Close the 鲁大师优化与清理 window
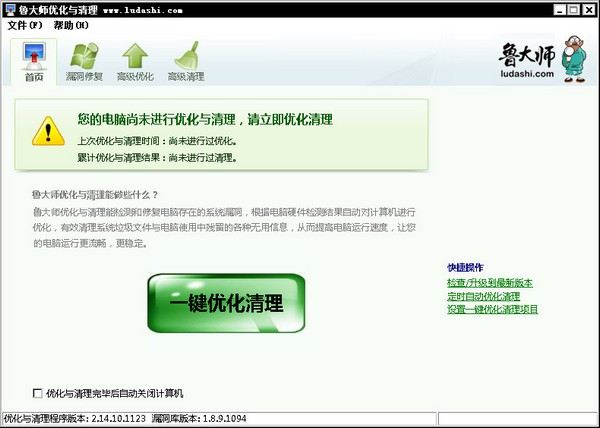This screenshot has height=428, width=600. pos(589,10)
